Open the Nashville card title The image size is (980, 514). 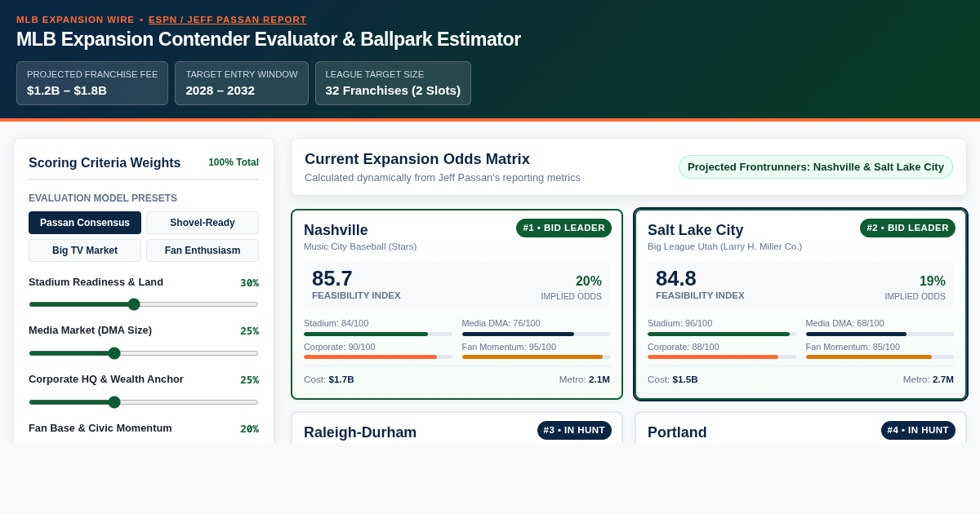pyautogui.click(x=336, y=230)
